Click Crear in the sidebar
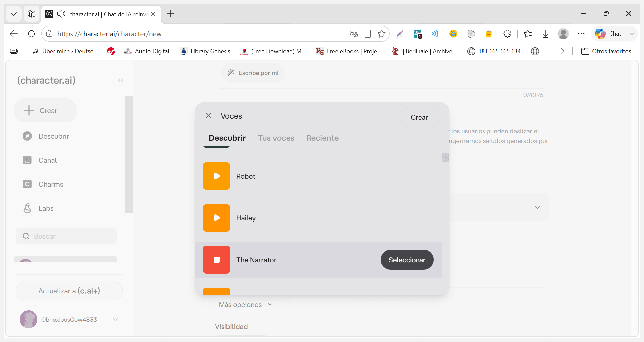Screen dimensions: 644x342 tap(45, 110)
